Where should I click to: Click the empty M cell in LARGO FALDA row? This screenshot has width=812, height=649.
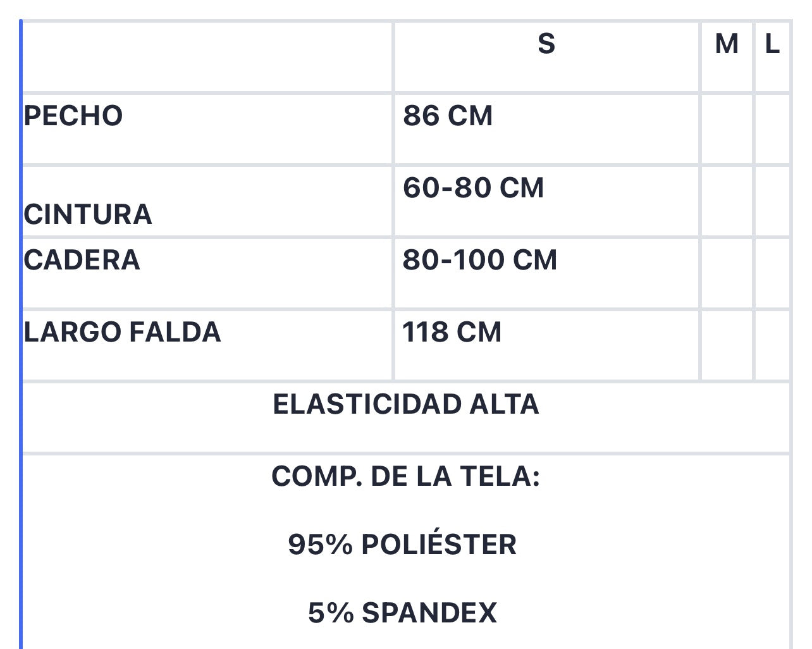[727, 345]
